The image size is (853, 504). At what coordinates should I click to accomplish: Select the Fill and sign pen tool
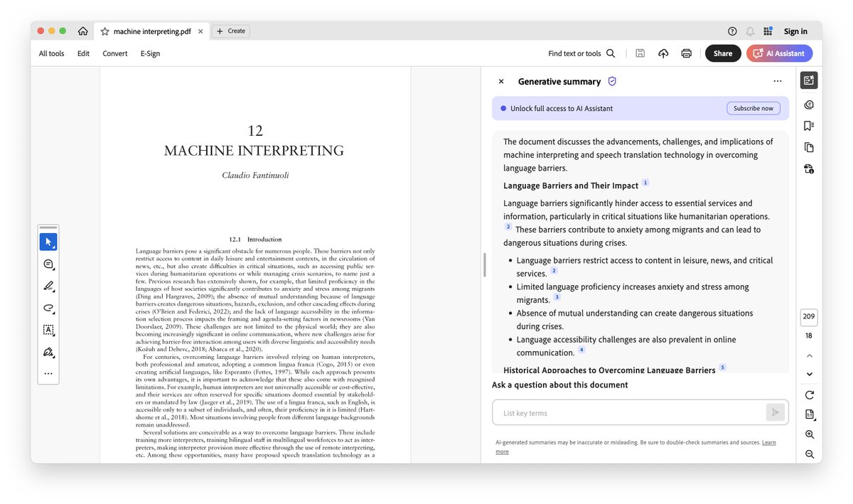tap(48, 352)
